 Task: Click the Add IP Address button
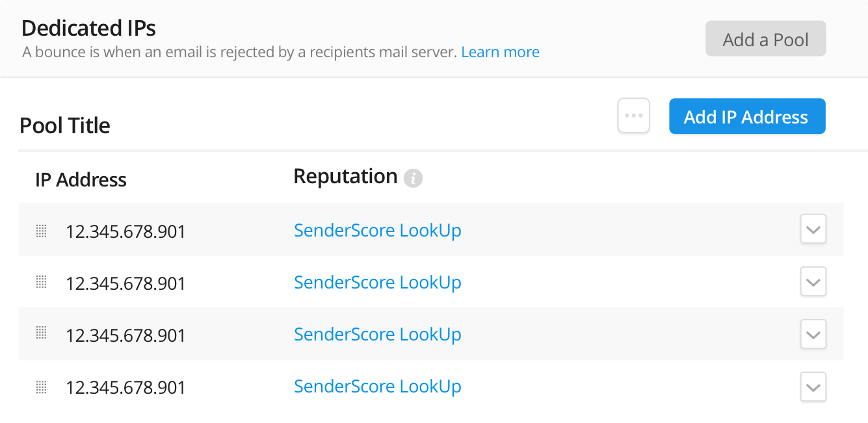click(746, 117)
